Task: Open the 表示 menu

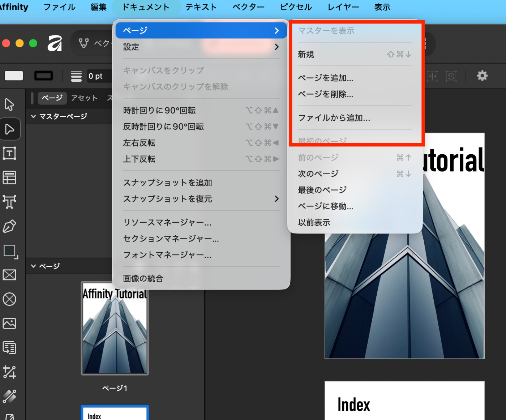Action: coord(382,7)
